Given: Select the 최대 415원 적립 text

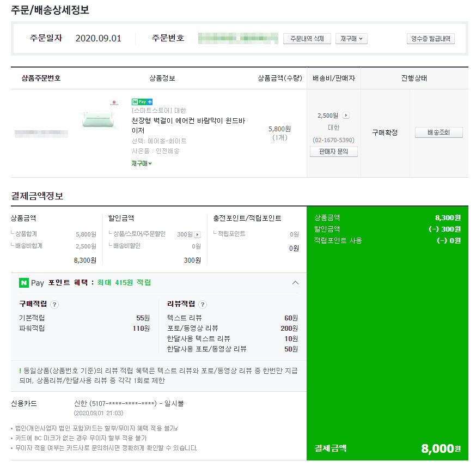Looking at the screenshot, I should pyautogui.click(x=124, y=283).
